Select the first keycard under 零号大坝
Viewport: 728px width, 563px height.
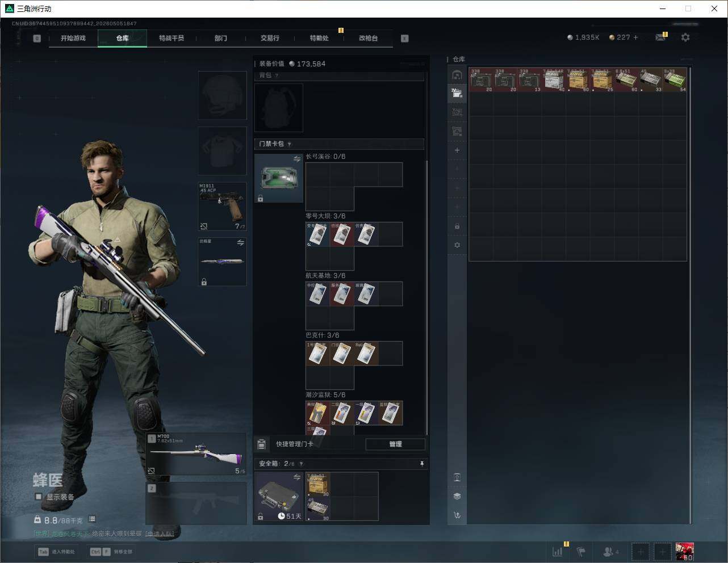pos(318,234)
